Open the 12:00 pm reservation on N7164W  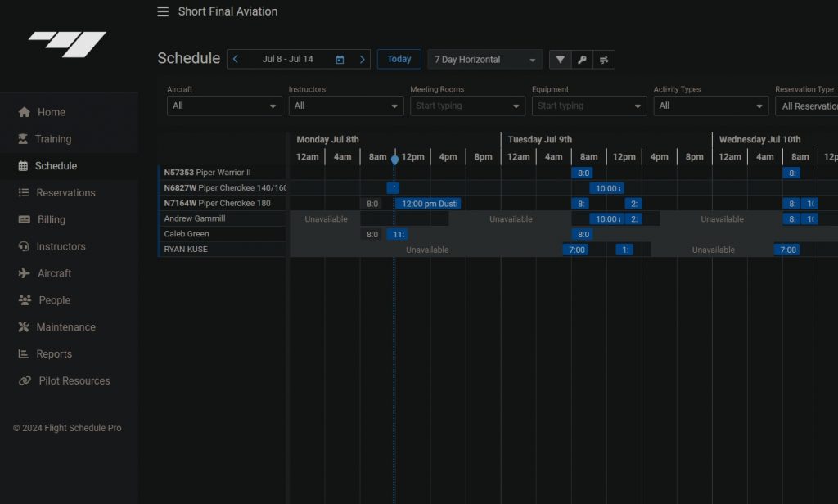429,204
